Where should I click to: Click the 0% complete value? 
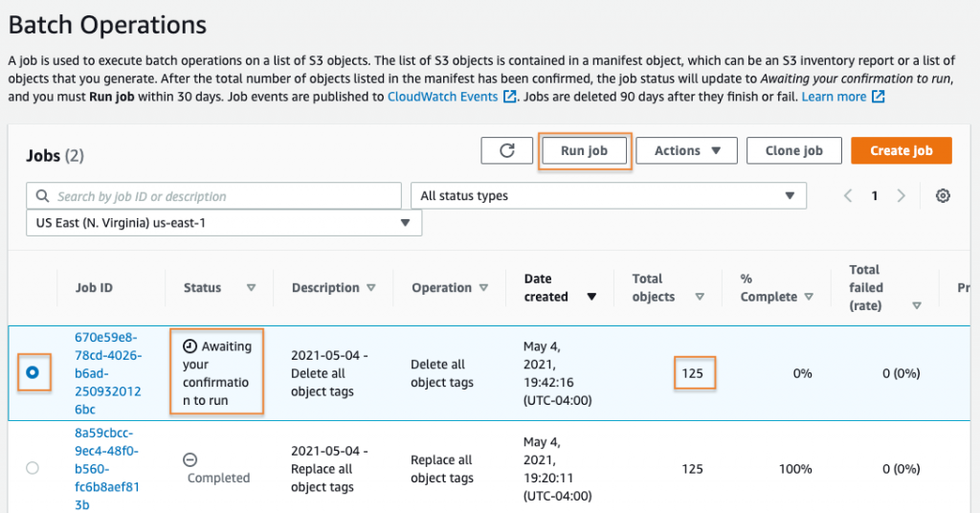pyautogui.click(x=803, y=373)
